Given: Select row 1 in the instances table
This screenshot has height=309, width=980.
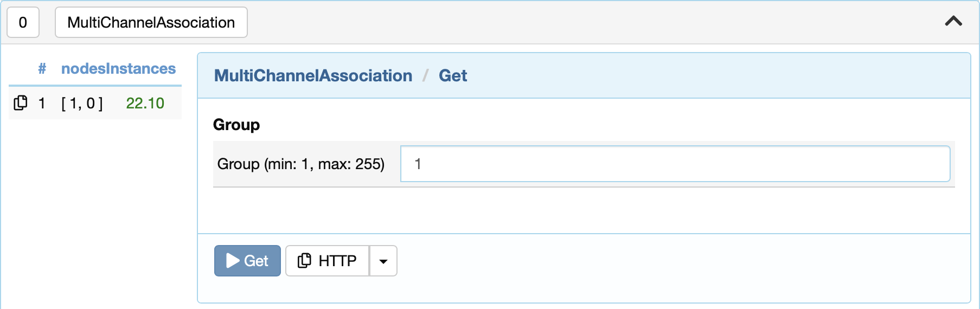Looking at the screenshot, I should (x=95, y=103).
